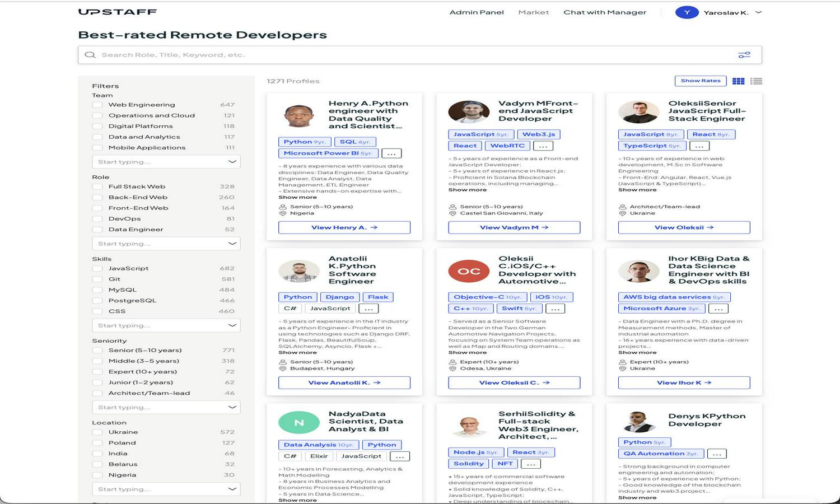The image size is (840, 504).
Task: Open Henry A. profile photo
Action: tap(298, 116)
